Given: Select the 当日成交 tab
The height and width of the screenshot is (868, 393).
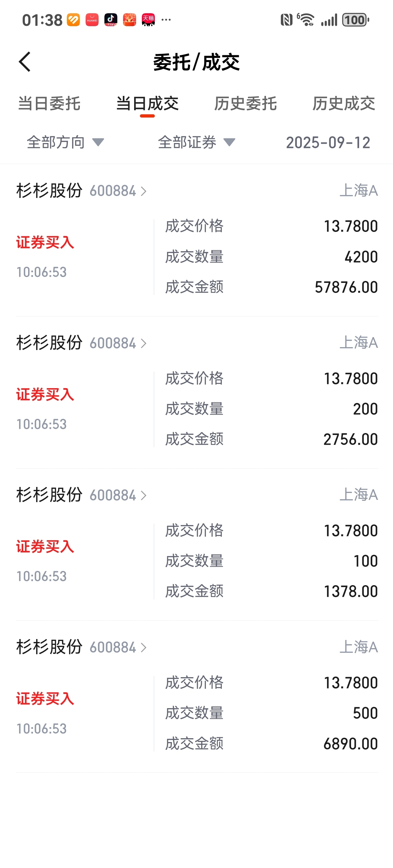Looking at the screenshot, I should (x=147, y=103).
